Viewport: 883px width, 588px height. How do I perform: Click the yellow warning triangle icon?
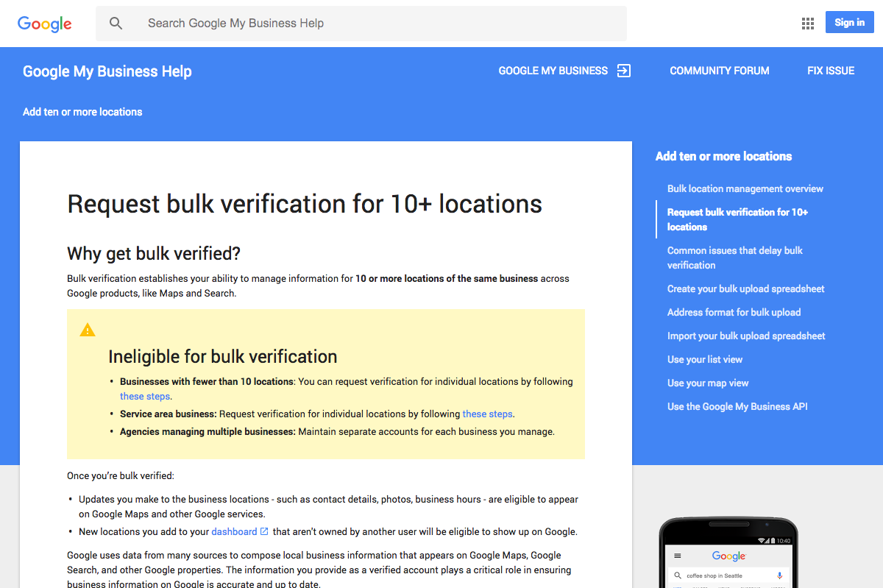pos(88,330)
